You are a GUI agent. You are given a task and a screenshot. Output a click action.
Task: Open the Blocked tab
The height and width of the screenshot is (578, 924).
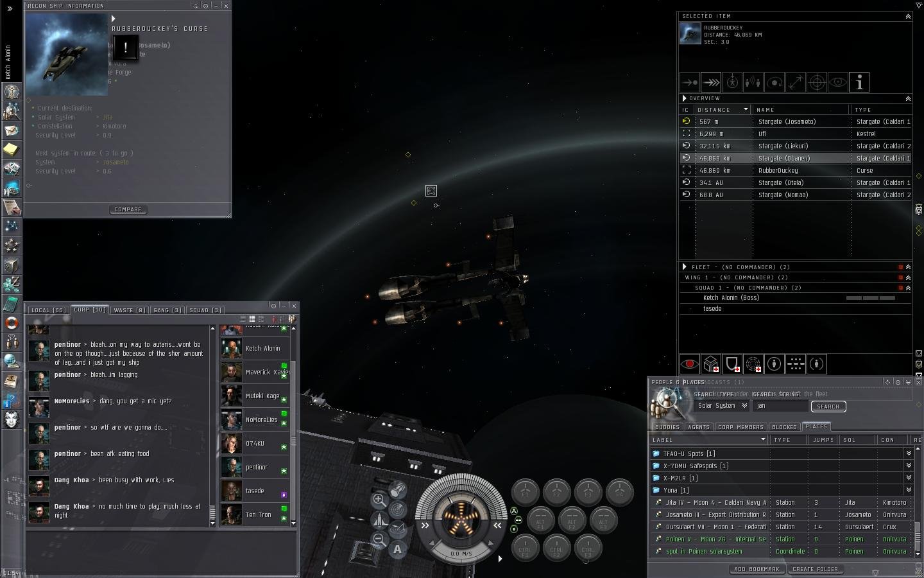click(x=784, y=426)
